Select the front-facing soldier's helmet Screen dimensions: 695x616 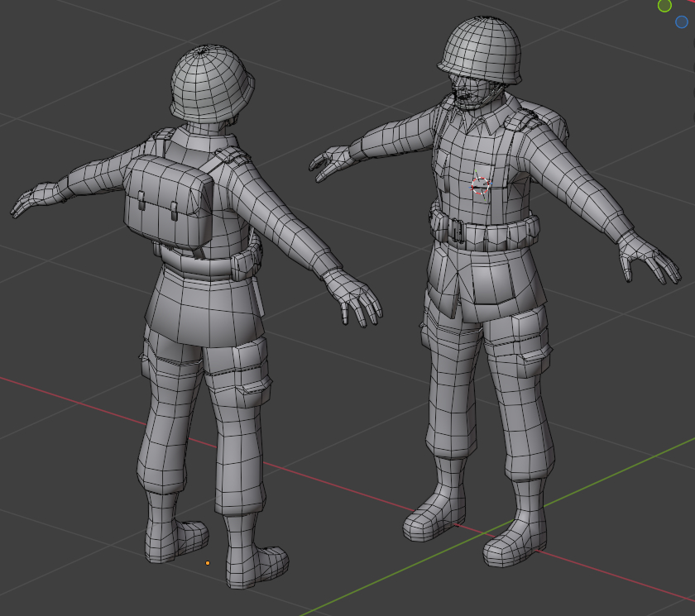point(480,50)
